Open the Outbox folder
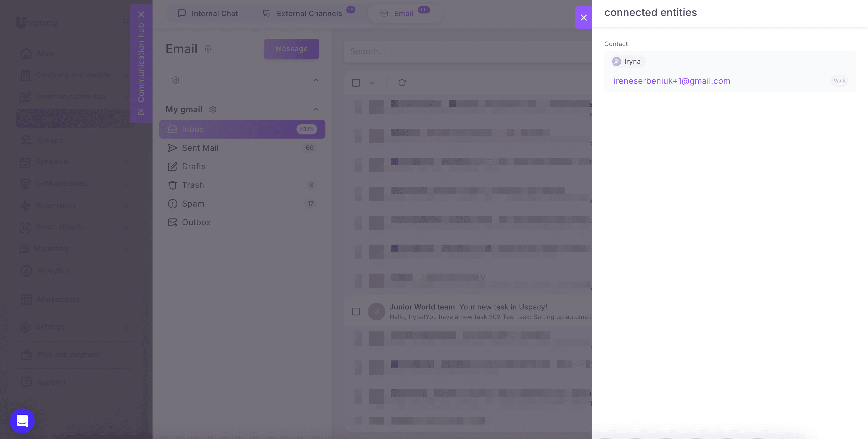This screenshot has height=439, width=868. pos(242,222)
